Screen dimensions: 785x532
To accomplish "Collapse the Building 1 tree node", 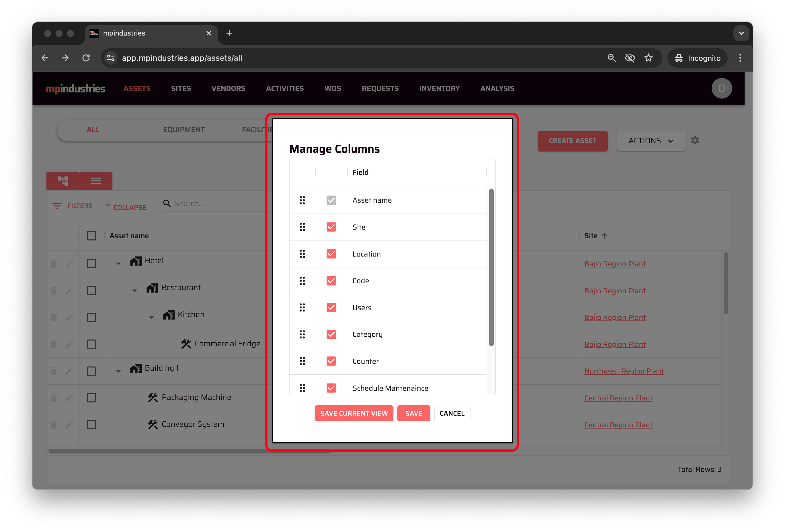I will point(118,371).
